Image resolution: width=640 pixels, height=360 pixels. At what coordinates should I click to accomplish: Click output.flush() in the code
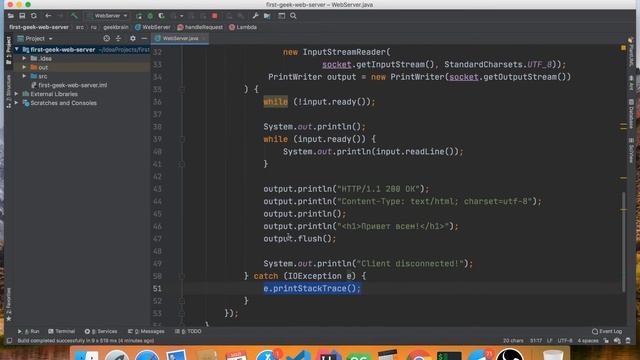coord(300,239)
